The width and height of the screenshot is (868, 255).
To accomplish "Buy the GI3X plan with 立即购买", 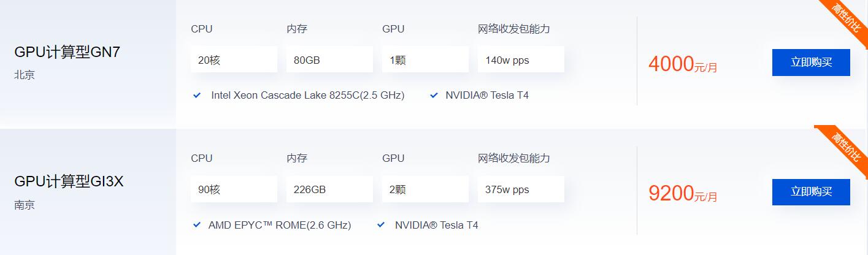I will tap(811, 192).
